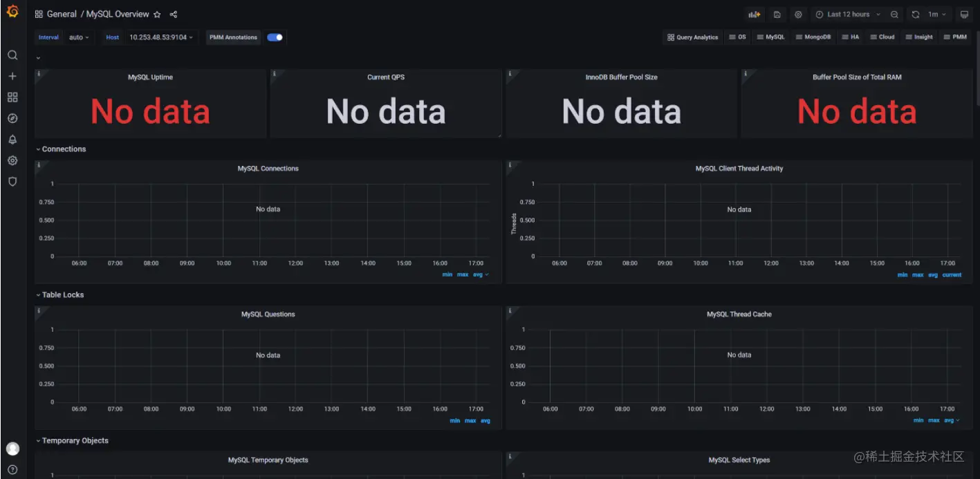
Task: Open the Help question mark icon
Action: pyautogui.click(x=12, y=470)
